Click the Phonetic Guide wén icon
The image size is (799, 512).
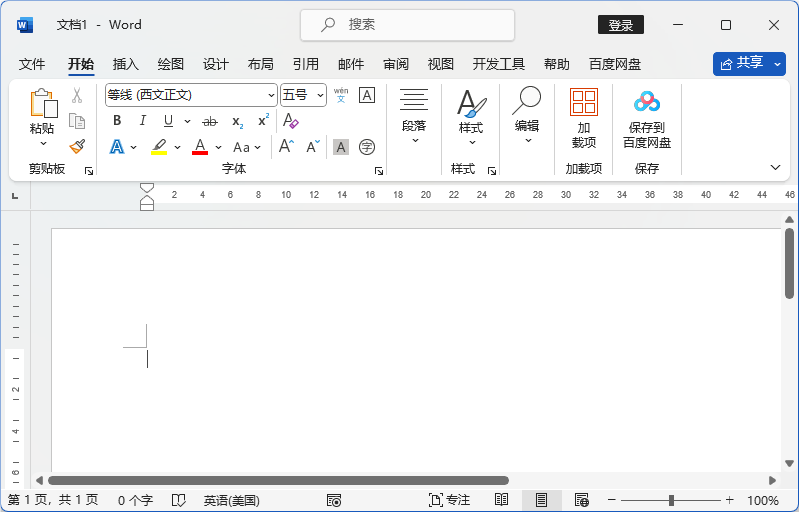[341, 95]
